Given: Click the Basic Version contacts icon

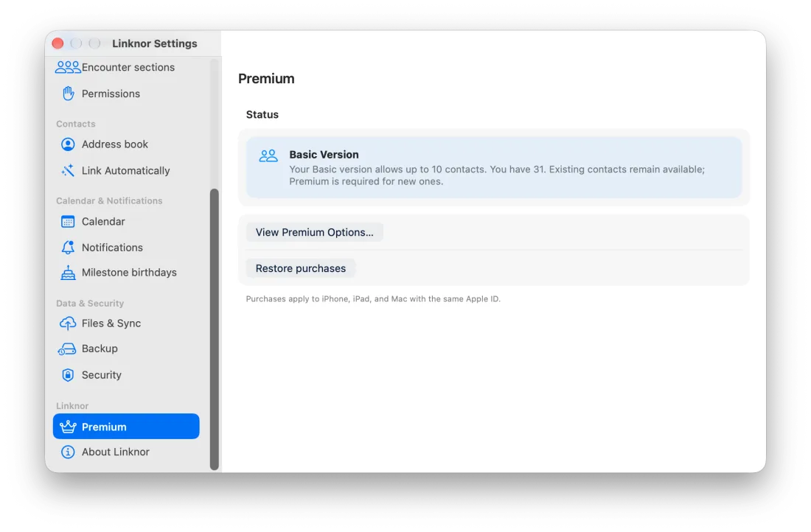Looking at the screenshot, I should click(268, 155).
